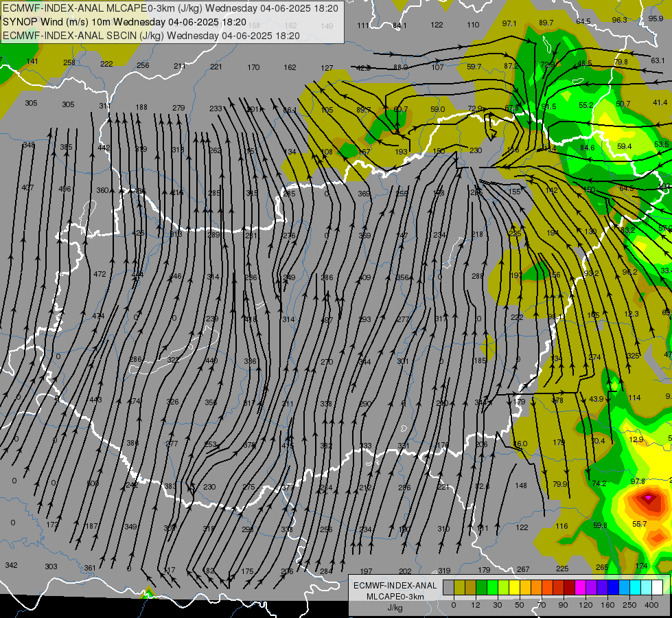Screen dimensions: 672x618
Task: Select the pure blue legend swatch
Action: click(x=613, y=587)
